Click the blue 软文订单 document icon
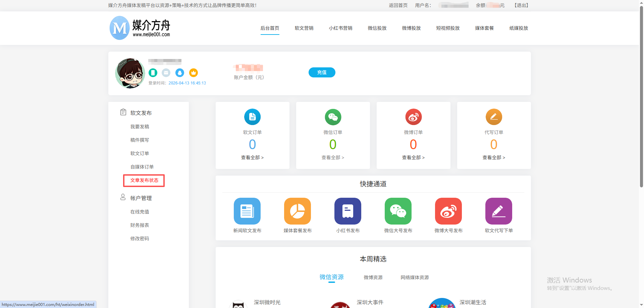 point(252,117)
